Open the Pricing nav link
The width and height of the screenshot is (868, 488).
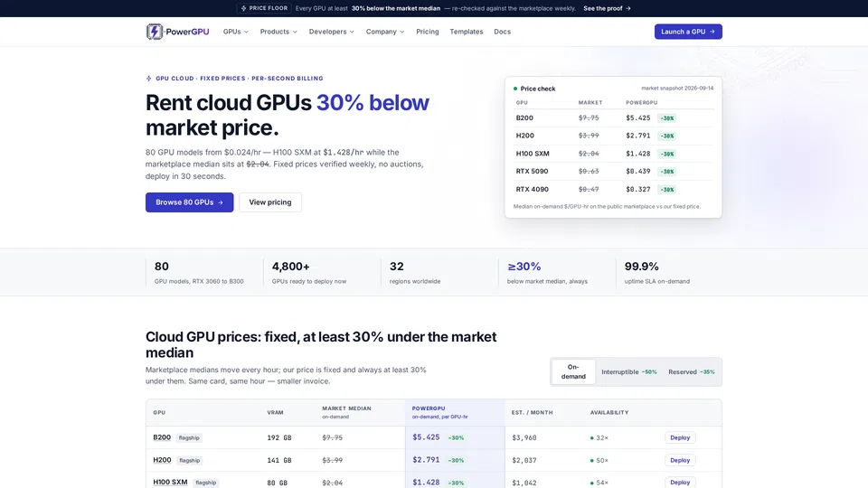(x=428, y=32)
